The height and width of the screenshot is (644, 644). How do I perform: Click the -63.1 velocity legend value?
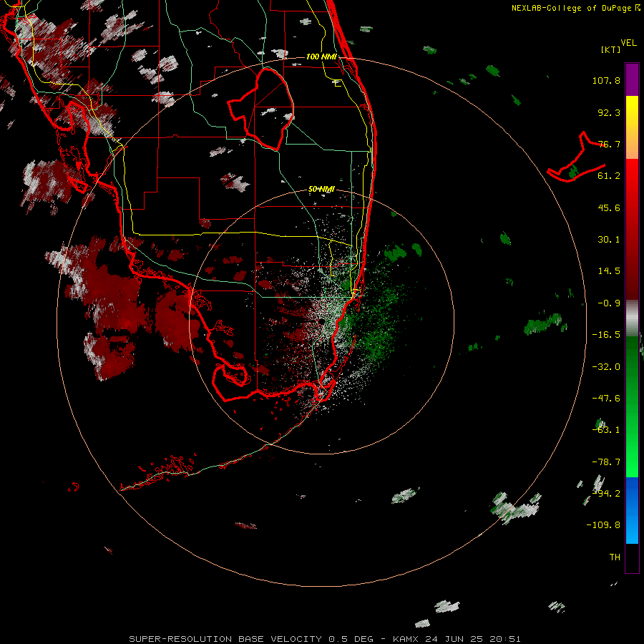tap(606, 430)
